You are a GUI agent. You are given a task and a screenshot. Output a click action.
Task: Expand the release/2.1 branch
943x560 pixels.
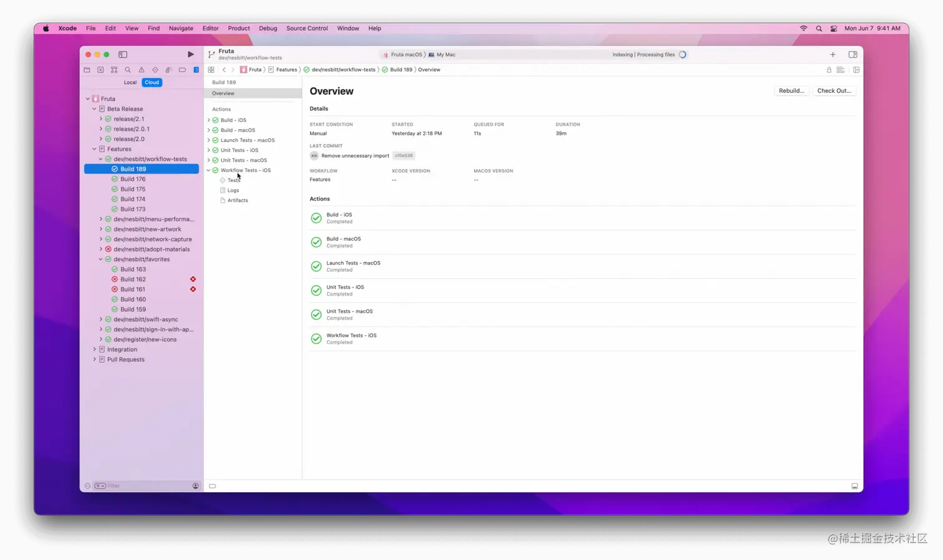(100, 118)
